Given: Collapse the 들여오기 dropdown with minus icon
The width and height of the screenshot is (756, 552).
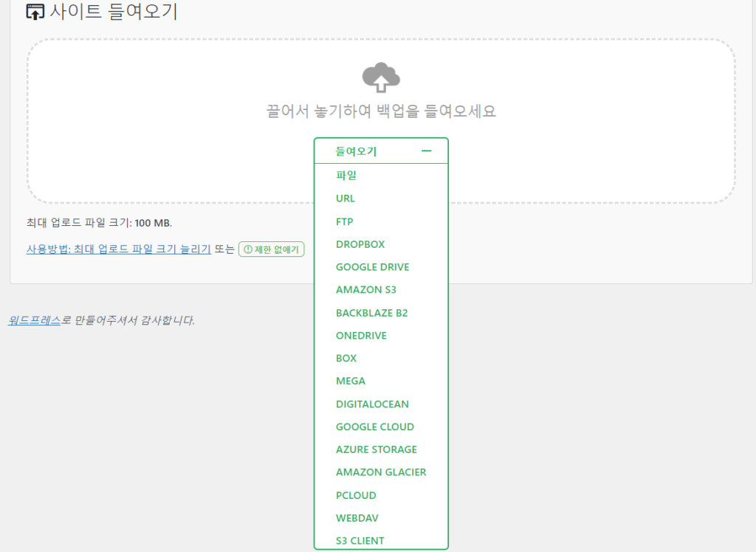Looking at the screenshot, I should coord(426,151).
